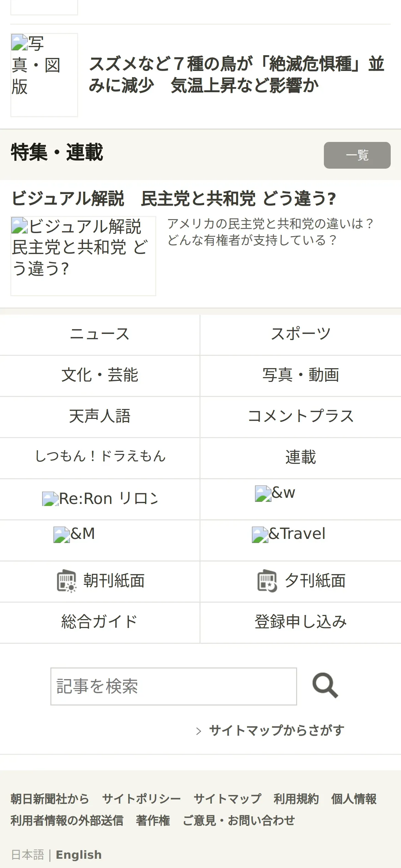This screenshot has width=401, height=868.
Task: Click the 一覧 button in 特集・連載
Action: point(357,155)
